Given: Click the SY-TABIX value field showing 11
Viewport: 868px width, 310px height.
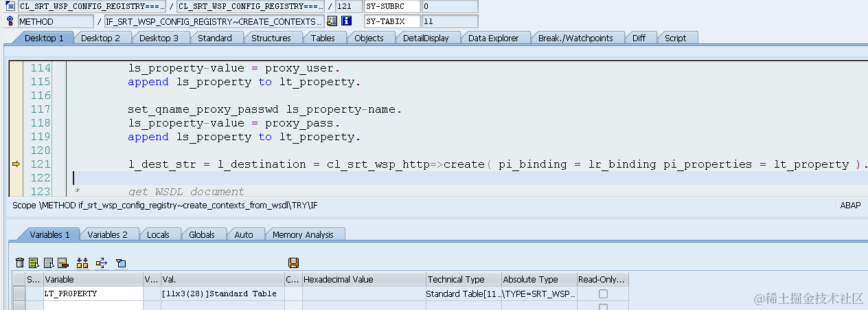Looking at the screenshot, I should [x=450, y=21].
